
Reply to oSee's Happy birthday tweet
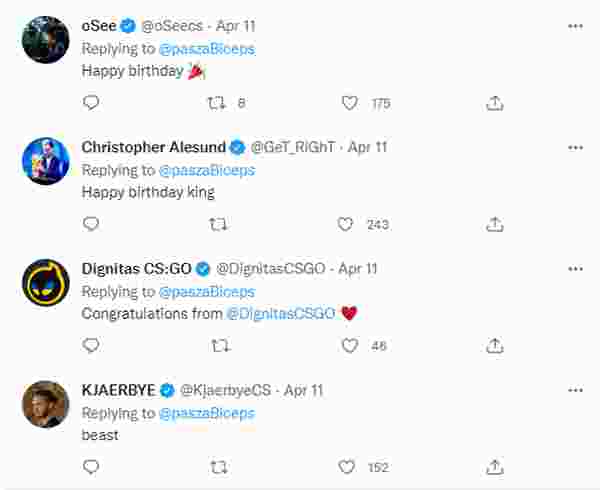click(91, 103)
